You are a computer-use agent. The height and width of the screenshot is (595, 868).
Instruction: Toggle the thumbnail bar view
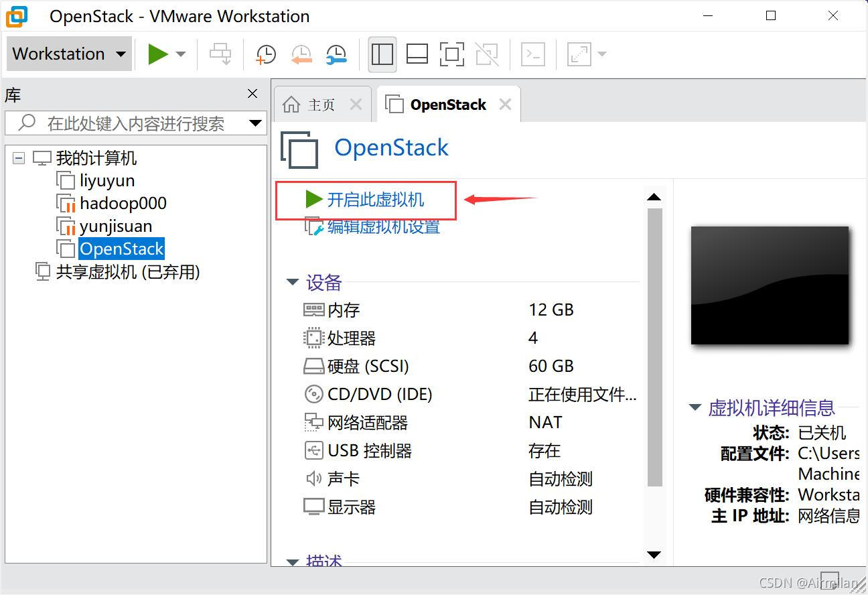417,54
